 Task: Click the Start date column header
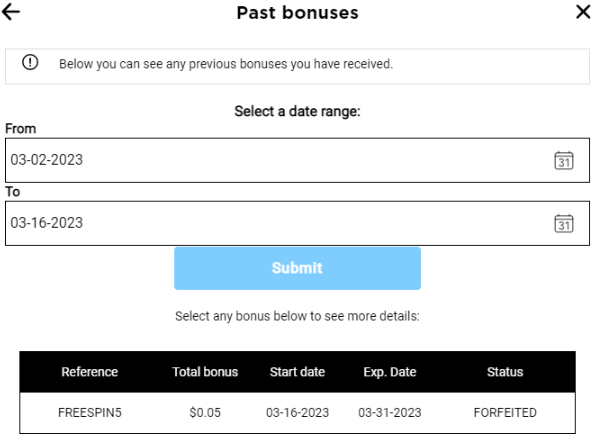tap(297, 372)
